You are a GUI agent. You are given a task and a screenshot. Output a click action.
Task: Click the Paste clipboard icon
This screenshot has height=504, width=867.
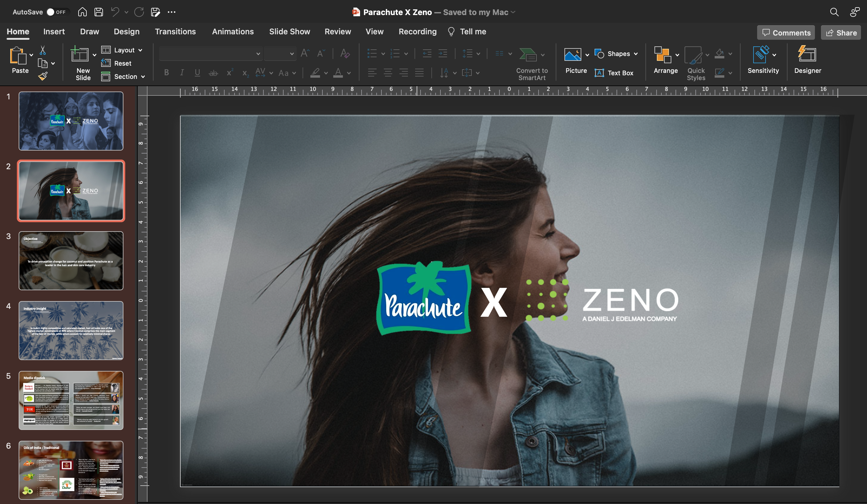18,55
